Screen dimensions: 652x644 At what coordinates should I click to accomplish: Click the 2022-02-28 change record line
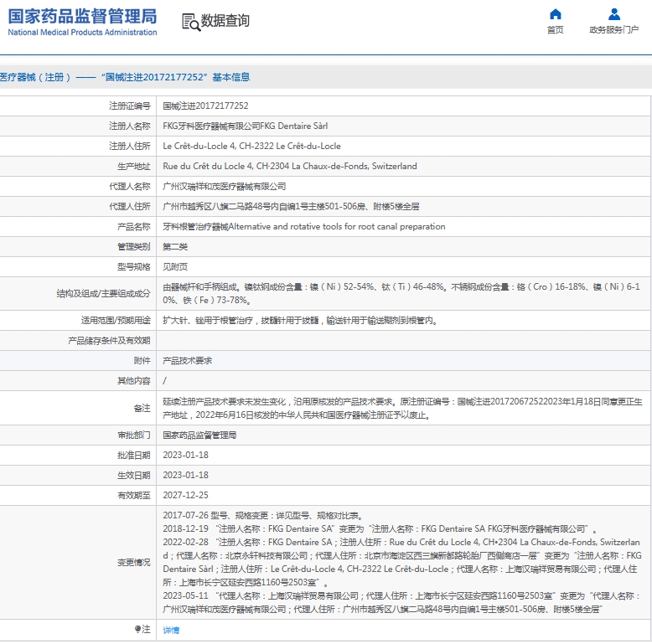click(402, 562)
